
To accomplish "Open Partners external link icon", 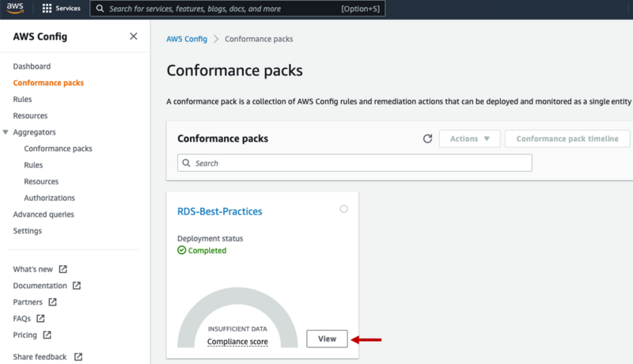I will tap(52, 302).
